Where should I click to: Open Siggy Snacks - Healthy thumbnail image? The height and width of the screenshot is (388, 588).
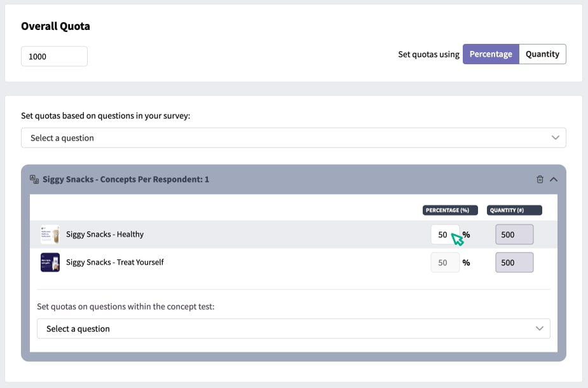coord(50,234)
